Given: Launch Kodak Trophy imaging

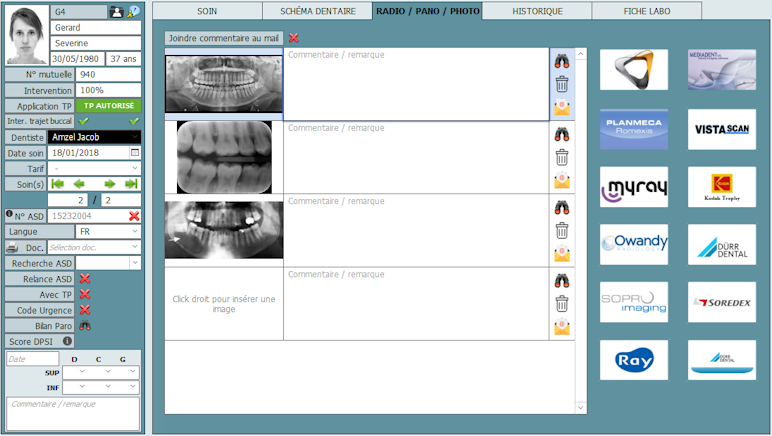Looking at the screenshot, I should pyautogui.click(x=722, y=187).
